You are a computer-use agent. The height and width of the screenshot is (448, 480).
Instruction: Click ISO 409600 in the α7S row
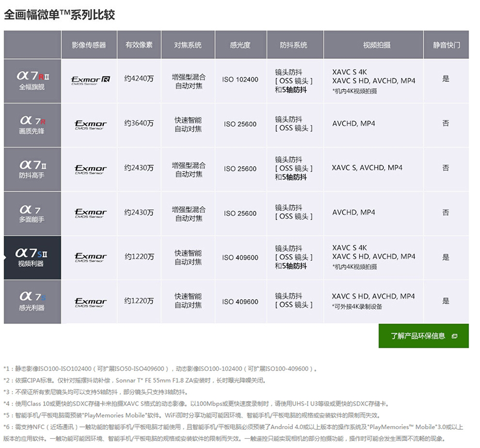241,302
